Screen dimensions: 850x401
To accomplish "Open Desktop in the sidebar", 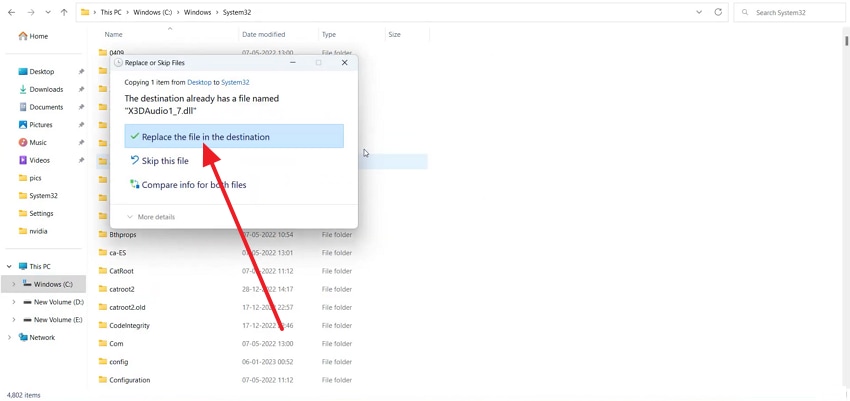I will click(x=42, y=72).
